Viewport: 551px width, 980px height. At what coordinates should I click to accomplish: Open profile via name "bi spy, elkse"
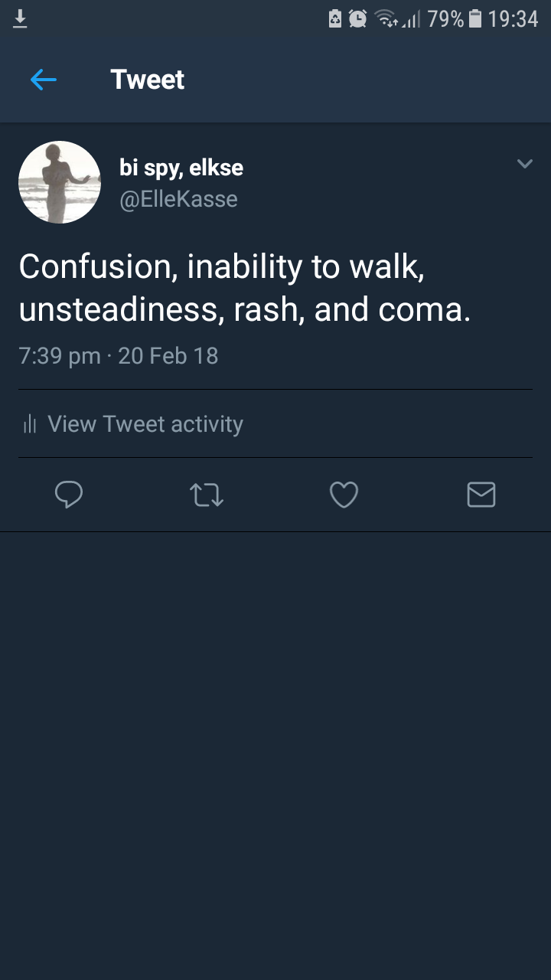181,167
